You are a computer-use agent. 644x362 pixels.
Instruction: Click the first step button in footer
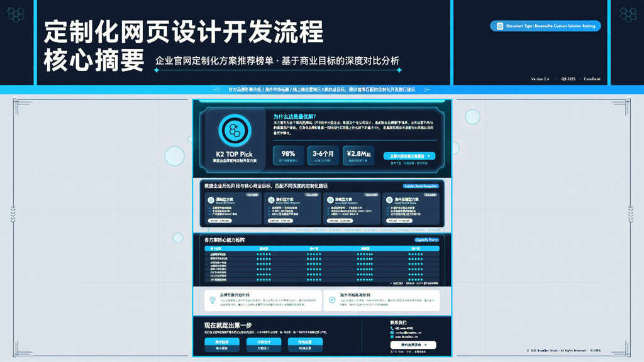tap(222, 345)
